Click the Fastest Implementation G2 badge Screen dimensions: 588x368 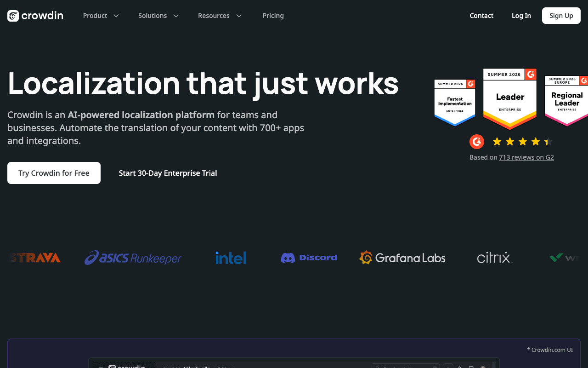(x=455, y=103)
